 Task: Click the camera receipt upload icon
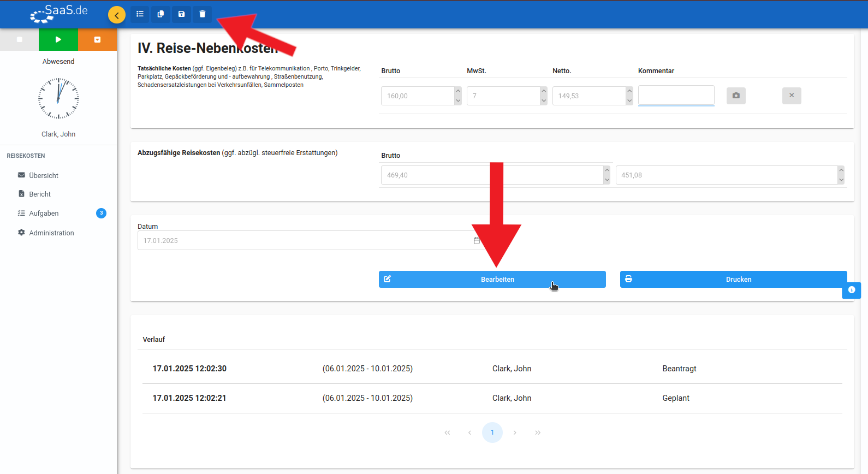736,96
